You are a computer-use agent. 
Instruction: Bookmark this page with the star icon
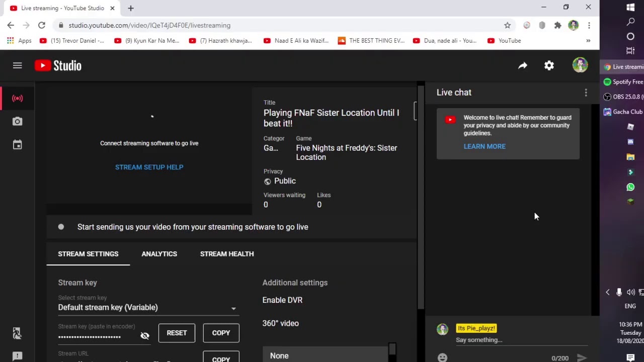[507, 25]
